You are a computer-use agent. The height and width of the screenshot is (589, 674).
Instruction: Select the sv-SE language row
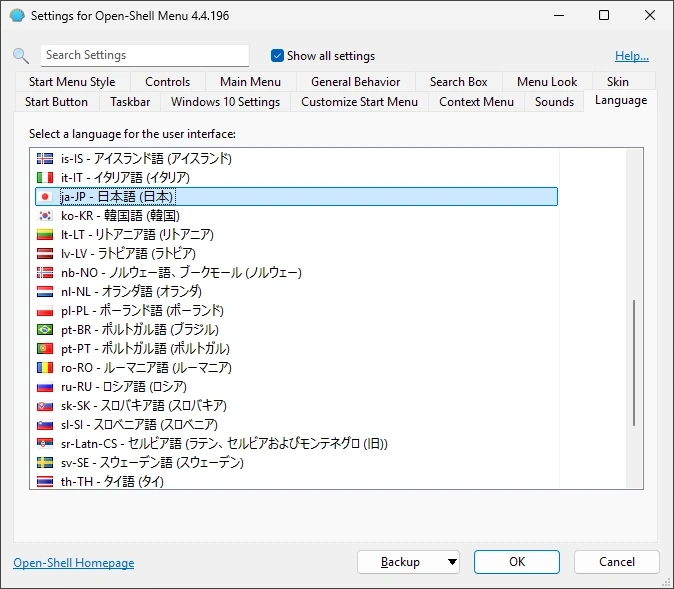[x=297, y=462]
